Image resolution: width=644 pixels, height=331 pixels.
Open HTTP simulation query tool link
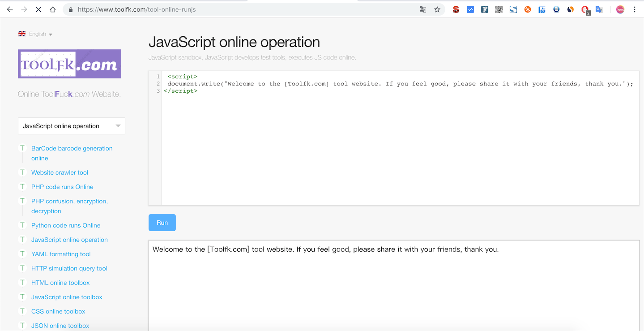pyautogui.click(x=69, y=268)
